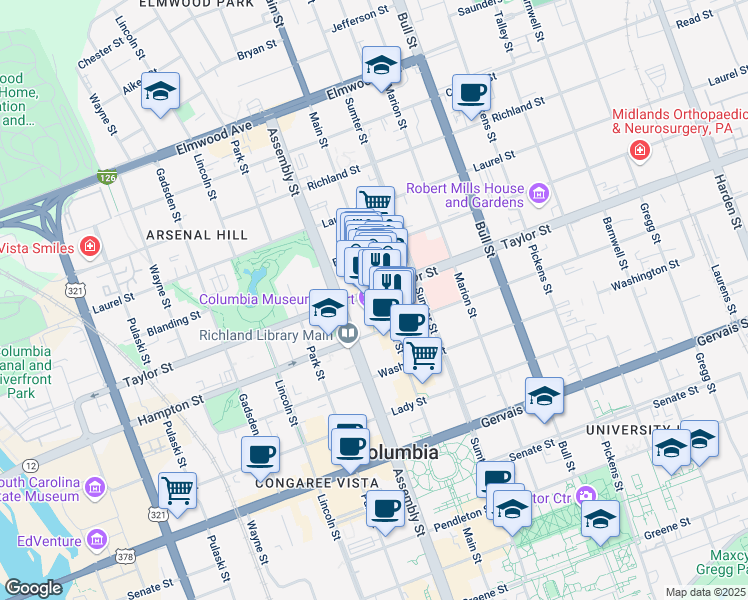Click the CONGAREE VISTA neighborhood label
This screenshot has height=600, width=748.
pos(317,483)
